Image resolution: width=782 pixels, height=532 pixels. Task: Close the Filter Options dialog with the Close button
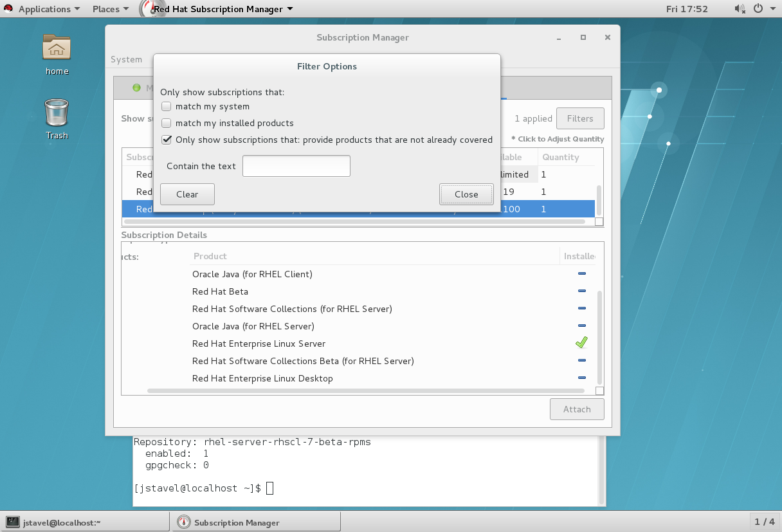[x=466, y=194]
